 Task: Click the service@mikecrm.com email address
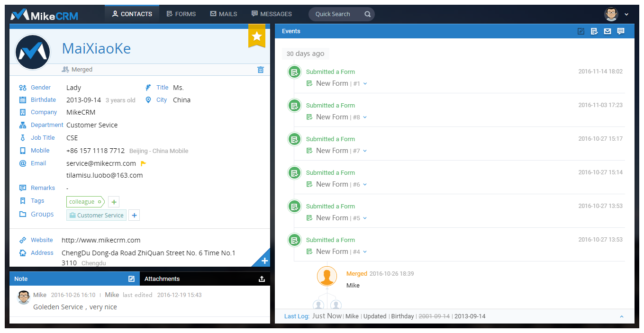point(101,163)
